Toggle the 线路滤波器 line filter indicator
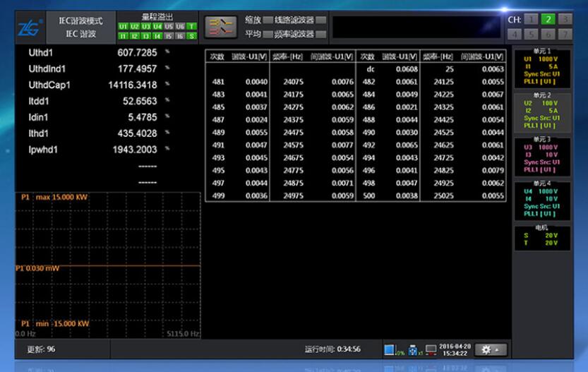This screenshot has height=372, width=588. click(x=321, y=20)
